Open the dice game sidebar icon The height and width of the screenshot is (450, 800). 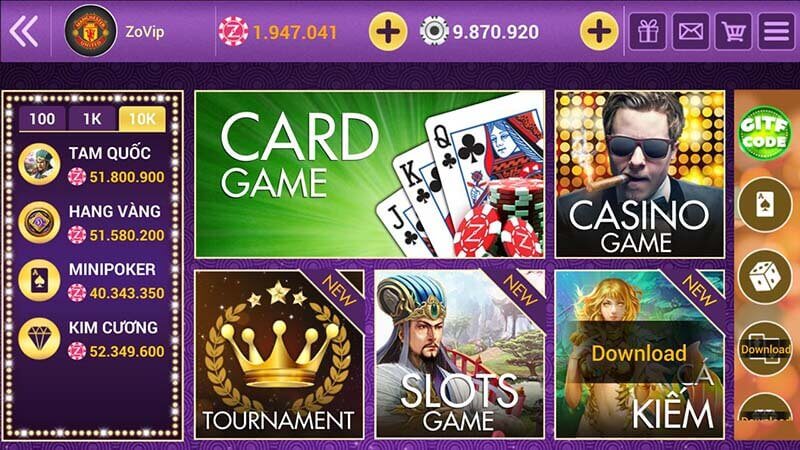[x=764, y=277]
